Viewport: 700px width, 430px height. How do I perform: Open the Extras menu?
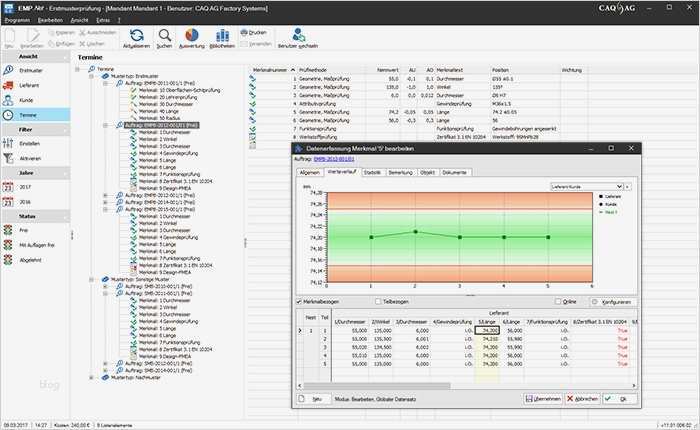pos(103,20)
